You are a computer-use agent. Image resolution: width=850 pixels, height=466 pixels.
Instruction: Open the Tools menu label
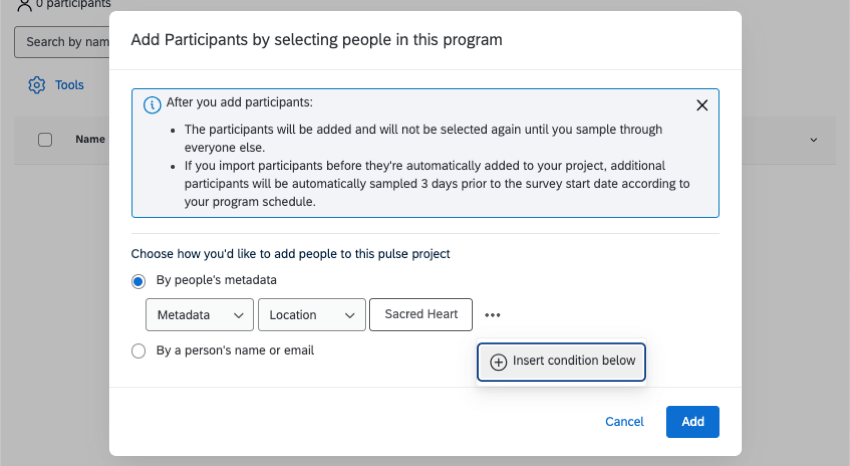69,85
